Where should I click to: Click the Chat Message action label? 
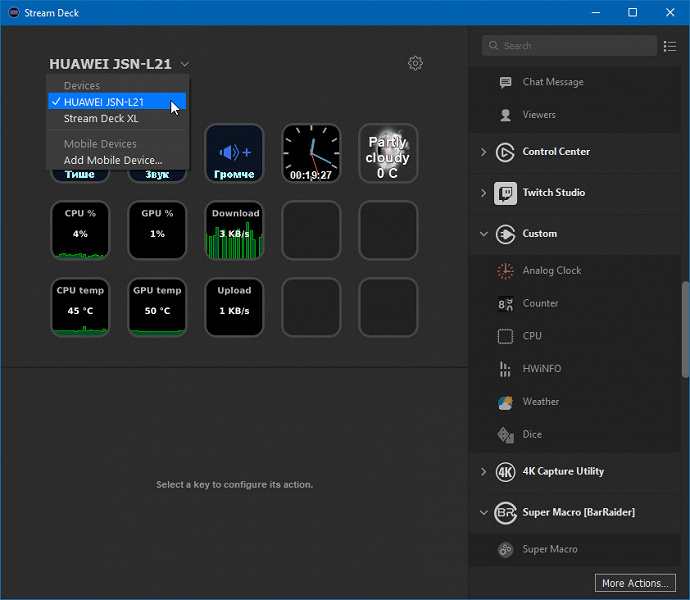(x=553, y=82)
